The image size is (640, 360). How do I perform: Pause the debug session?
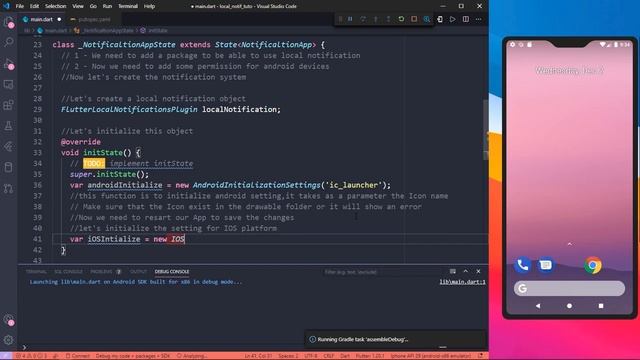point(350,19)
